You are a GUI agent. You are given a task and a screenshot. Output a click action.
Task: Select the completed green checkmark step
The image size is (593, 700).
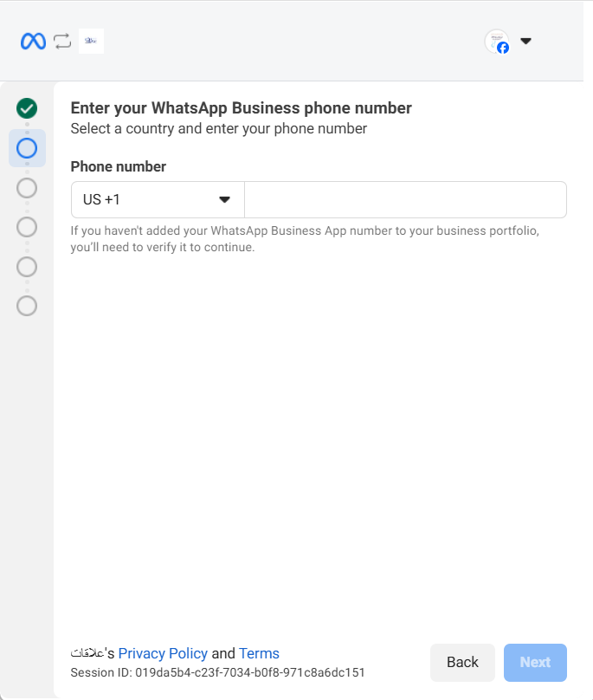27,108
